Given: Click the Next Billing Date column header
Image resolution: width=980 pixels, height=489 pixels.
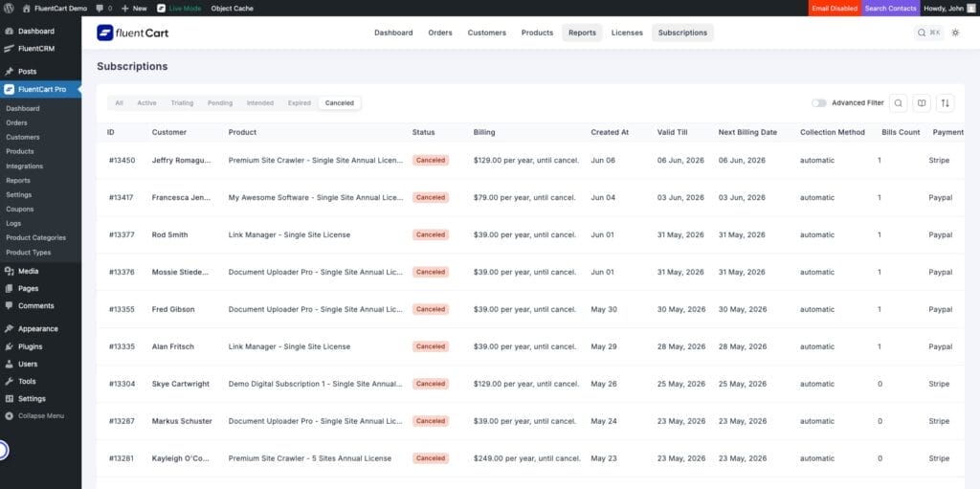Looking at the screenshot, I should pyautogui.click(x=747, y=132).
